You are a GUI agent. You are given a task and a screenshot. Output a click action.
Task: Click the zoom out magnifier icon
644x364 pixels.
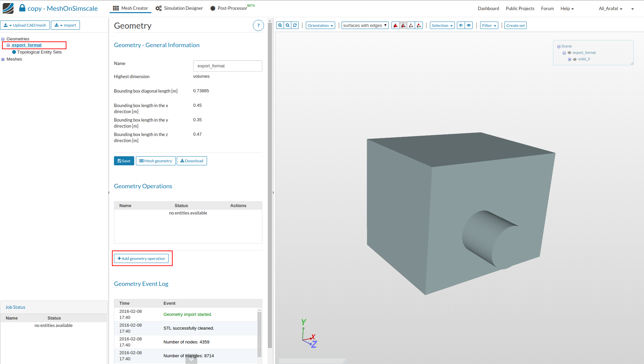[287, 25]
